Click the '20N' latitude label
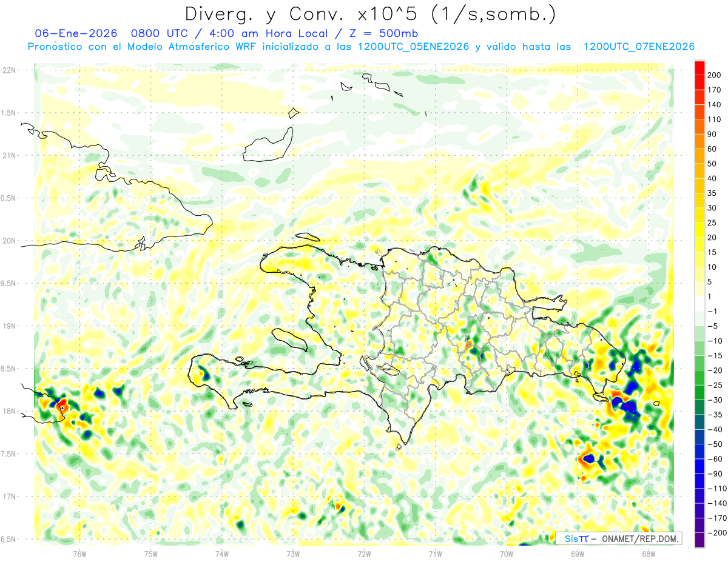Screen dimensions: 728x562 point(8,241)
